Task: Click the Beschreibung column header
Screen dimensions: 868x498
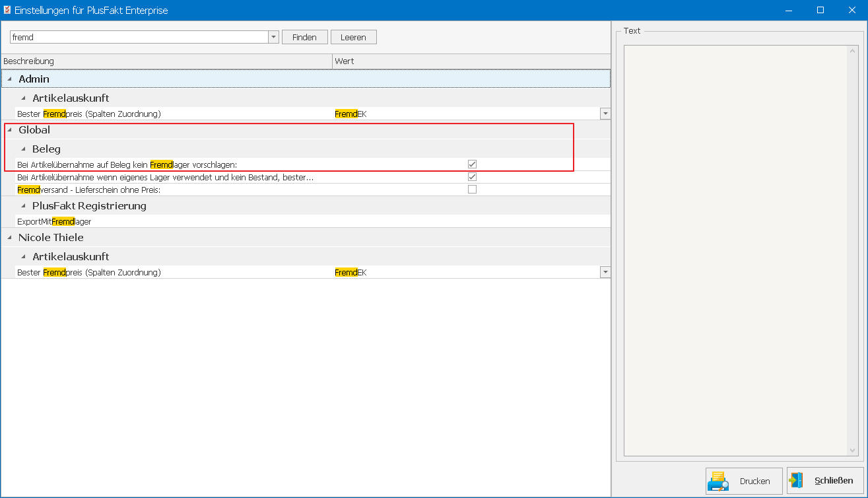Action: pyautogui.click(x=166, y=61)
